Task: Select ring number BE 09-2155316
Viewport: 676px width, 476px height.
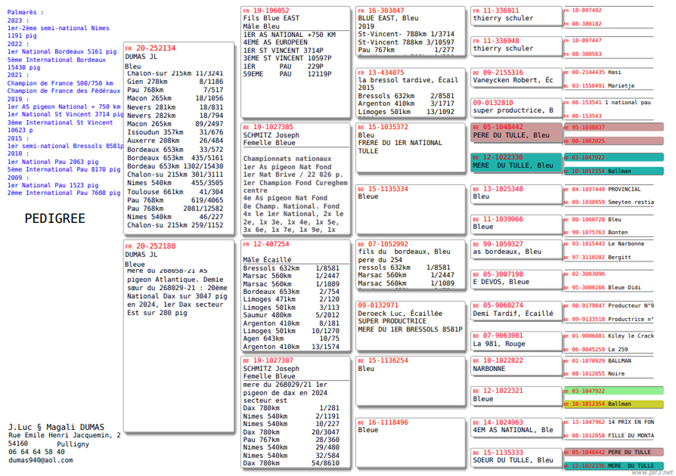Action: pyautogui.click(x=498, y=72)
